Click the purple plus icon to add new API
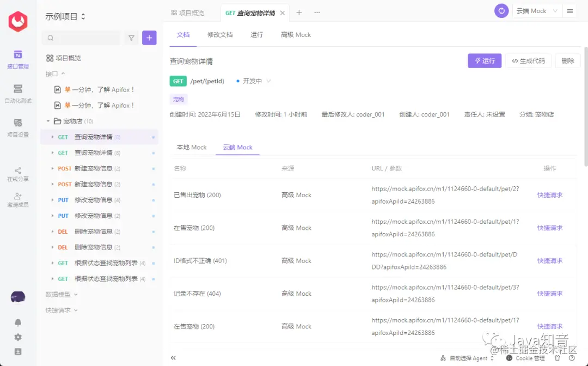Screen dimensions: 588x366 click(149, 38)
